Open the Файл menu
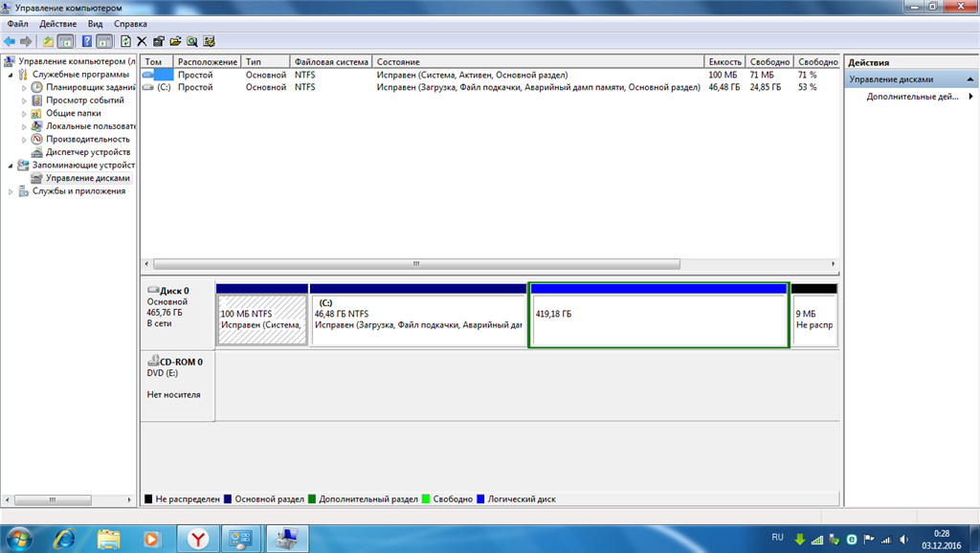Image resolution: width=980 pixels, height=553 pixels. click(17, 24)
